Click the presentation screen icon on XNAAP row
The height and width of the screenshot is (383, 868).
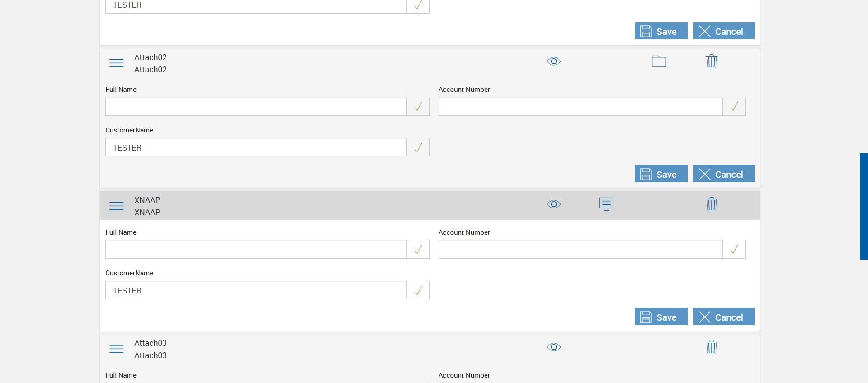[606, 204]
